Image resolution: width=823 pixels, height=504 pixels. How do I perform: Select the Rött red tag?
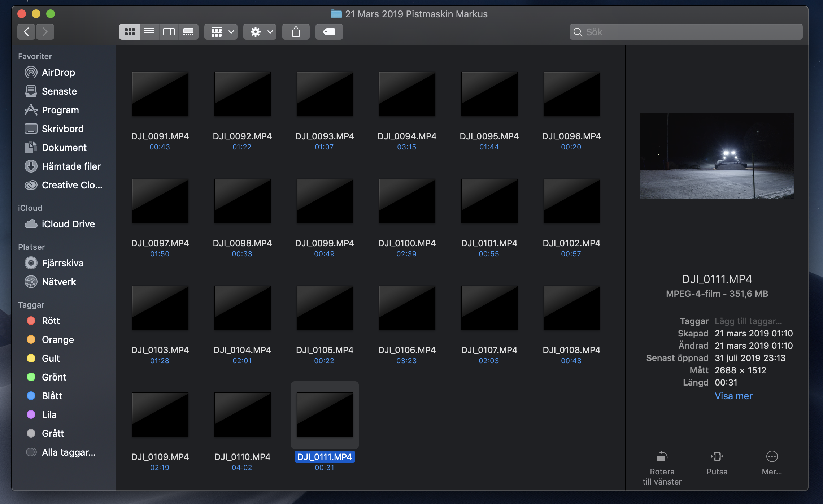coord(51,321)
